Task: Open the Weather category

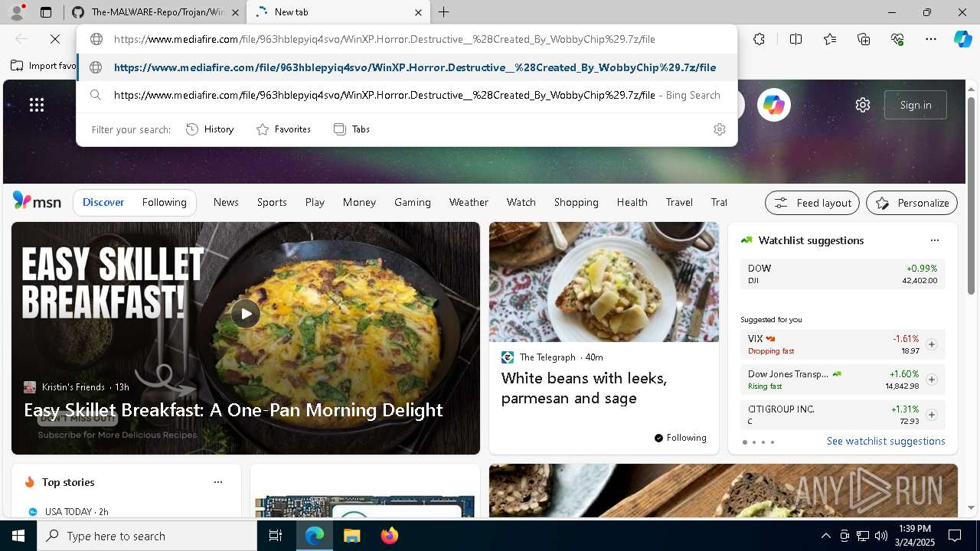Action: [469, 202]
